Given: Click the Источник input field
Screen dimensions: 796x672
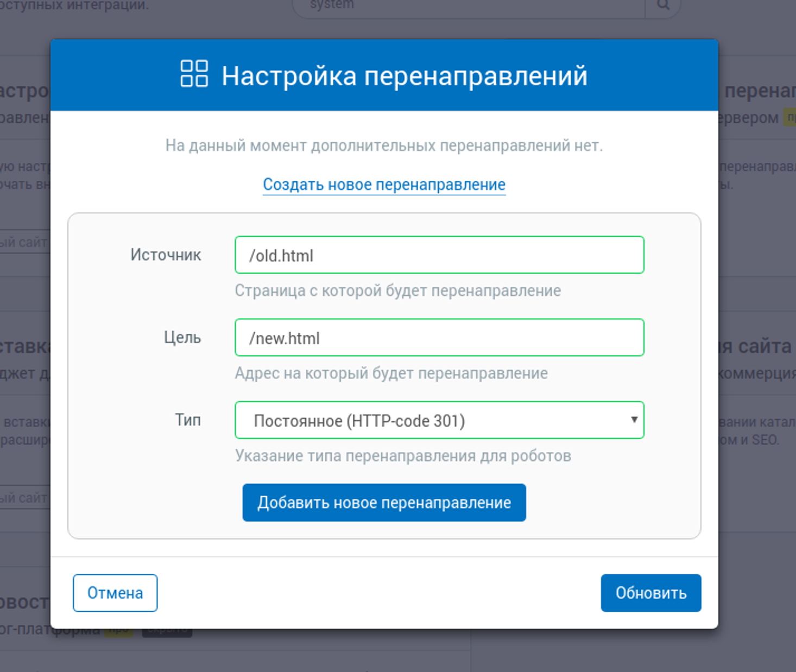Looking at the screenshot, I should [x=439, y=255].
